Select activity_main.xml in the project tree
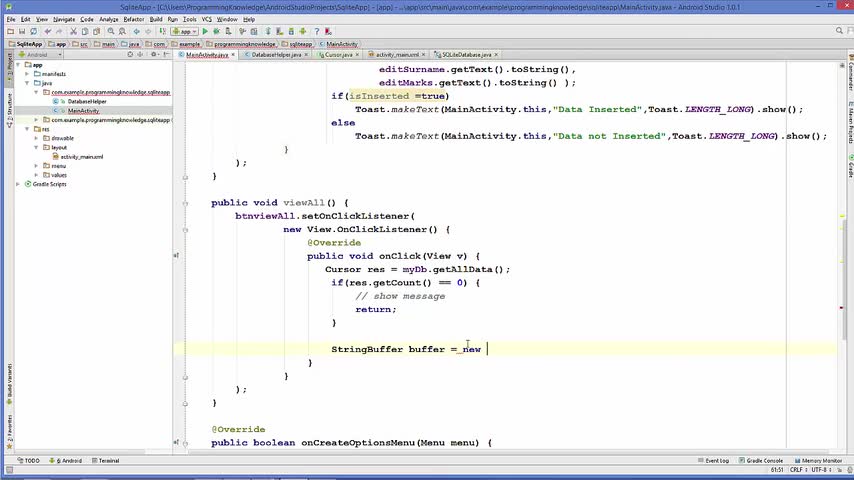Image resolution: width=854 pixels, height=480 pixels. (81, 157)
